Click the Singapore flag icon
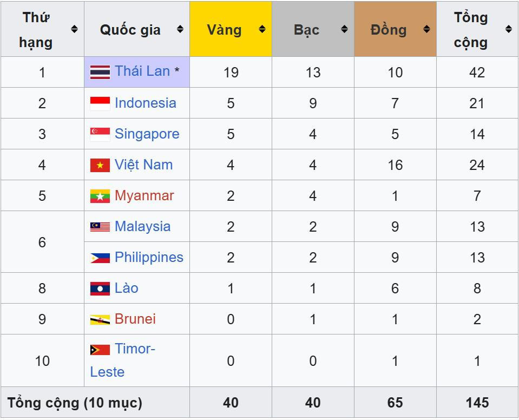Screen dimensions: 519x420 click(100, 134)
